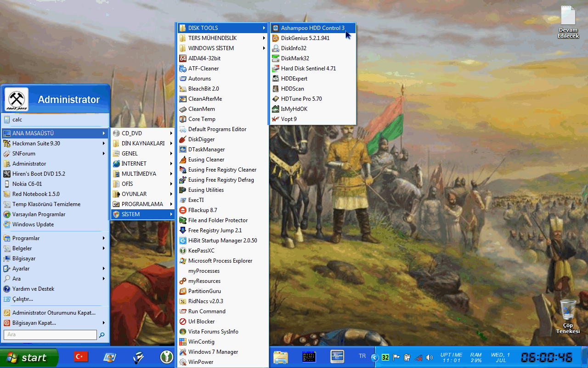This screenshot has width=588, height=368.
Task: Click the Ara search input field
Action: tap(50, 335)
